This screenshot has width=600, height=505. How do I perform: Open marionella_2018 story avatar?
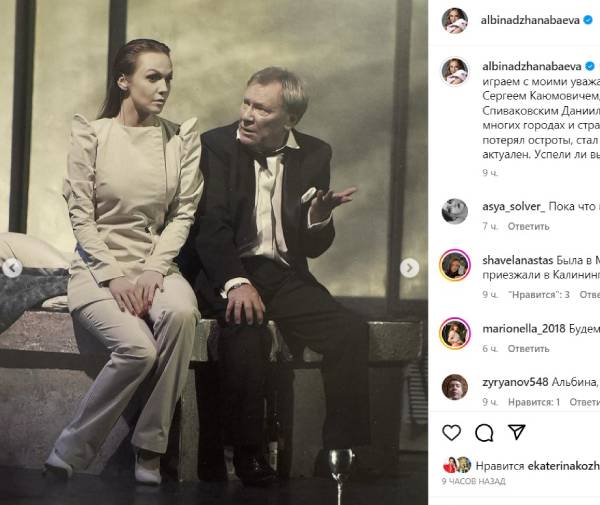(455, 334)
